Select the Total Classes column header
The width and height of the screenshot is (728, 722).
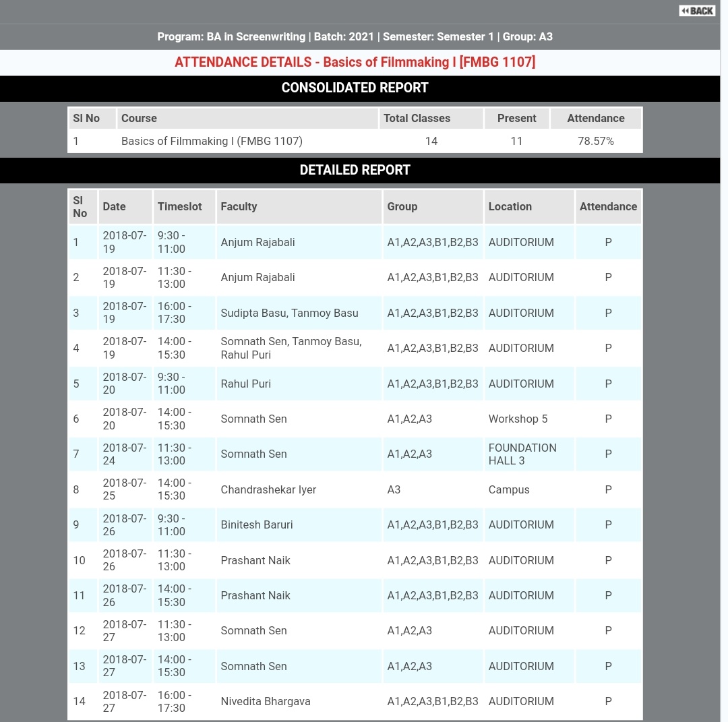[x=417, y=118]
